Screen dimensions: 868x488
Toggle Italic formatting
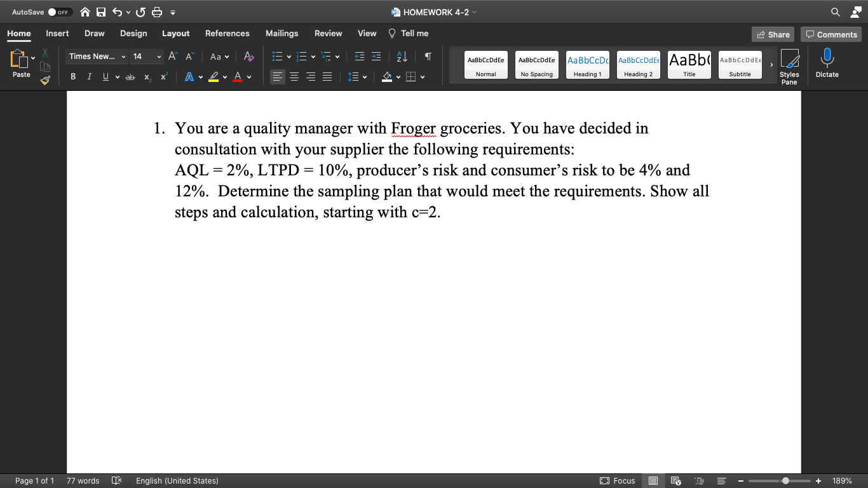[x=89, y=77]
